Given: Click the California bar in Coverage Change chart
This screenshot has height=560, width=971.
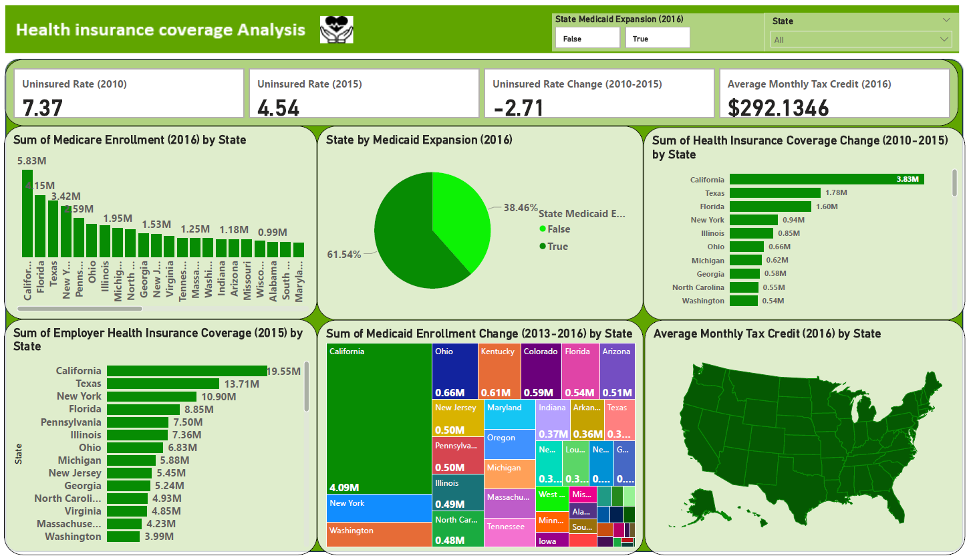Looking at the screenshot, I should [x=826, y=179].
